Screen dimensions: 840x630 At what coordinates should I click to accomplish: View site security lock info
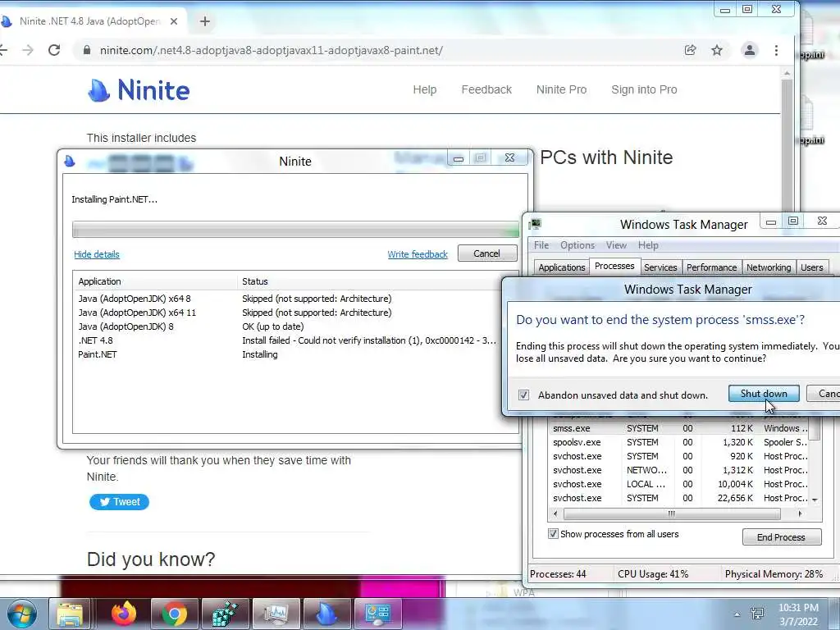pyautogui.click(x=86, y=50)
